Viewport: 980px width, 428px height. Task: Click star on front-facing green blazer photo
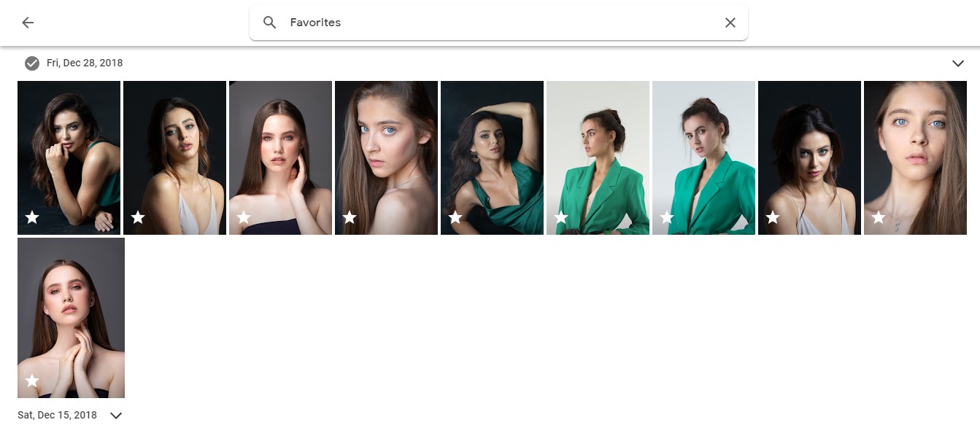click(x=667, y=217)
